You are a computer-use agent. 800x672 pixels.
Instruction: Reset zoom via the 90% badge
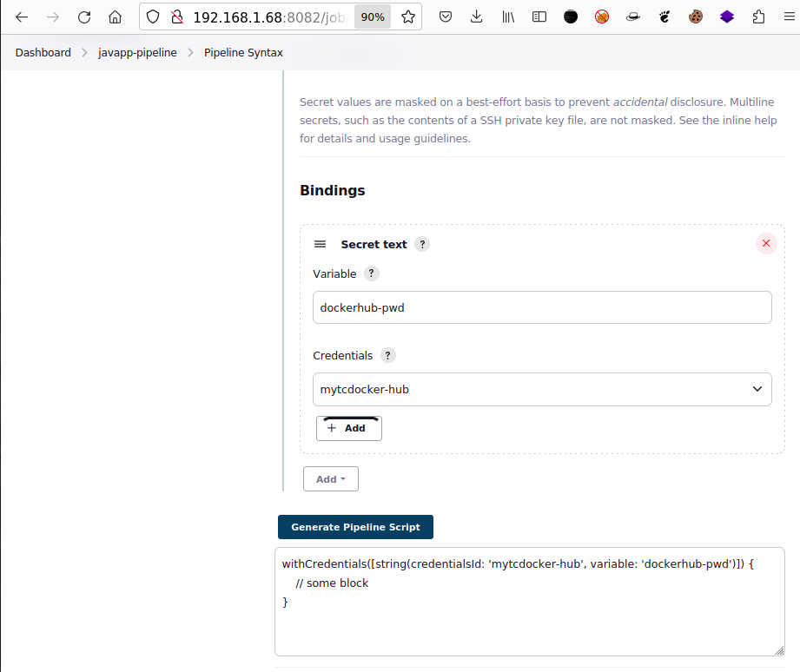tap(373, 17)
